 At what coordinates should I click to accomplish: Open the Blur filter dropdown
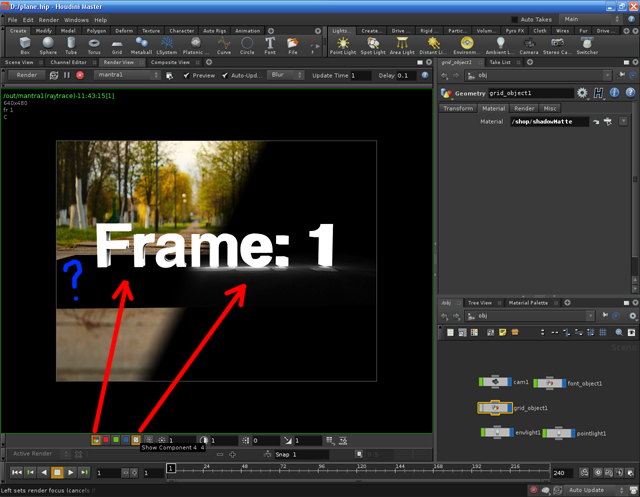point(287,76)
